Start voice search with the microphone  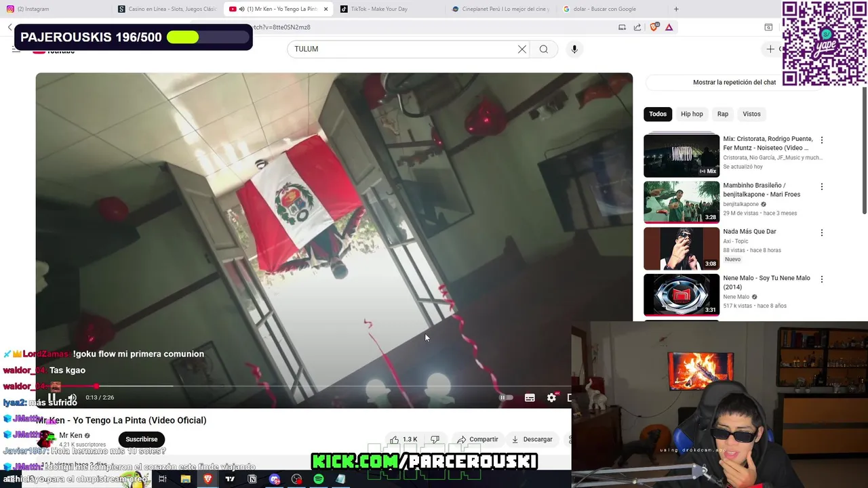574,49
